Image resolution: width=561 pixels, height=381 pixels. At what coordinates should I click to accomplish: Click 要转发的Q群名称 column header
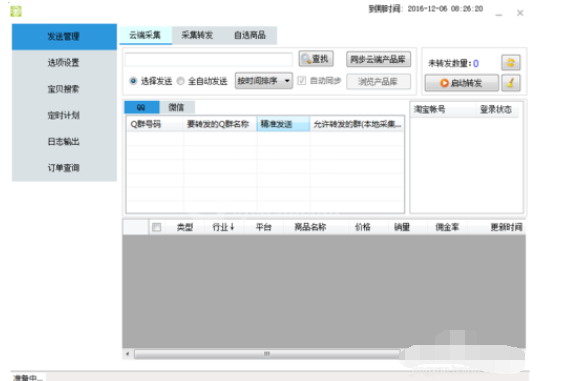[x=220, y=124]
